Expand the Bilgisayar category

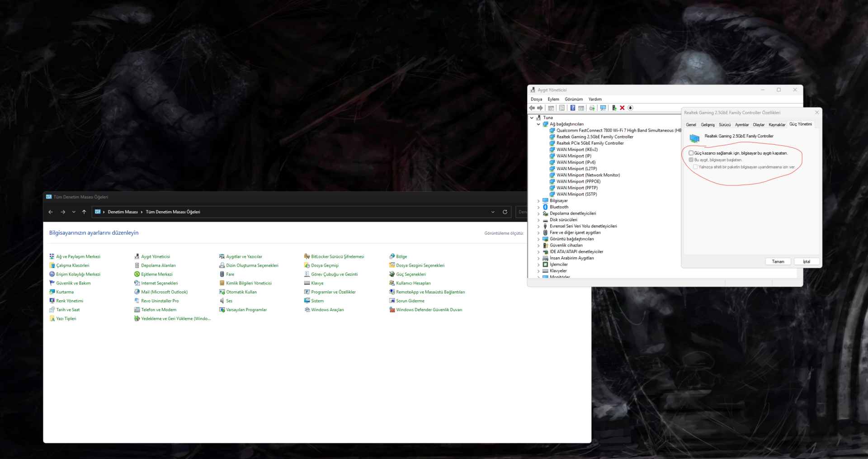pyautogui.click(x=538, y=201)
